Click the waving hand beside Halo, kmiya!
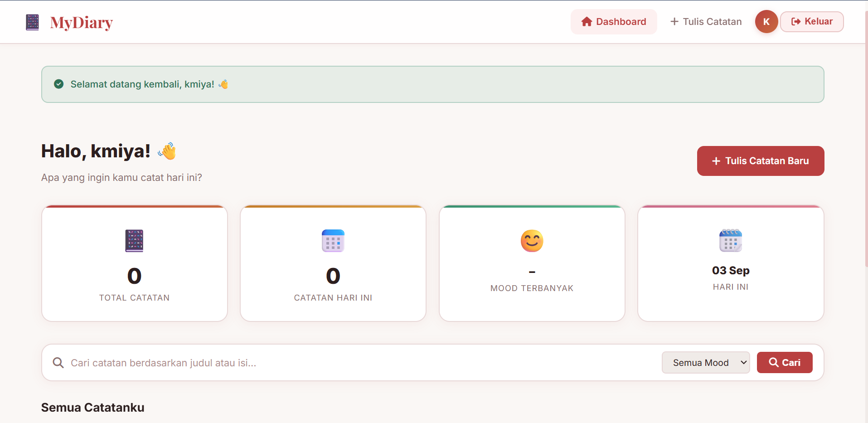 (x=167, y=151)
